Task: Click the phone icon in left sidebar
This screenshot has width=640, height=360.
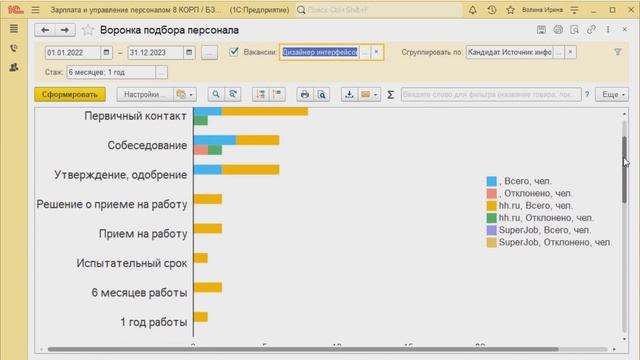Action: click(x=14, y=48)
